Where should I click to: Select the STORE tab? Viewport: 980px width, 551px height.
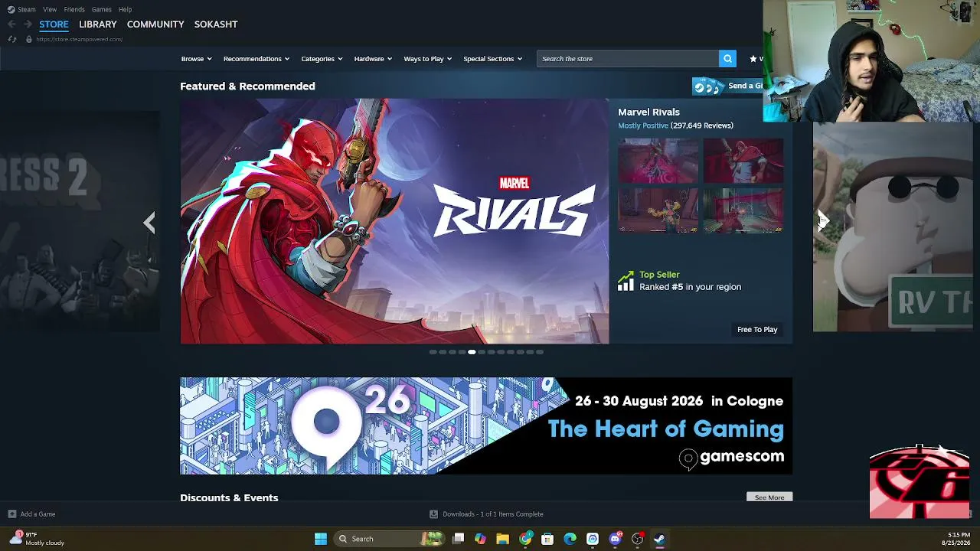[54, 24]
